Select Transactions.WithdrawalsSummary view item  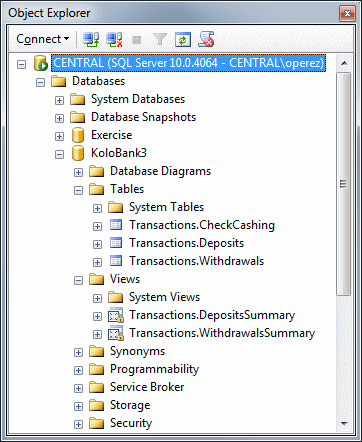(x=222, y=333)
